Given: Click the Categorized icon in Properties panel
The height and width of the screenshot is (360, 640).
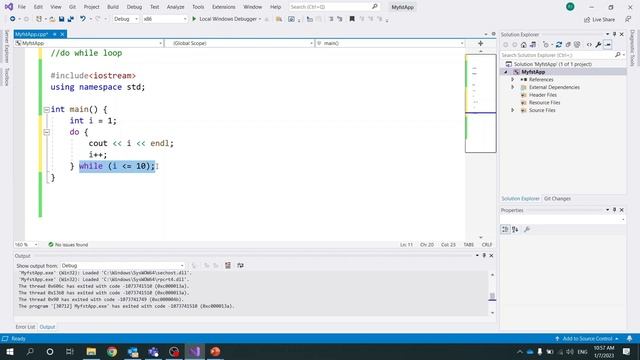Looking at the screenshot, I should point(505,229).
